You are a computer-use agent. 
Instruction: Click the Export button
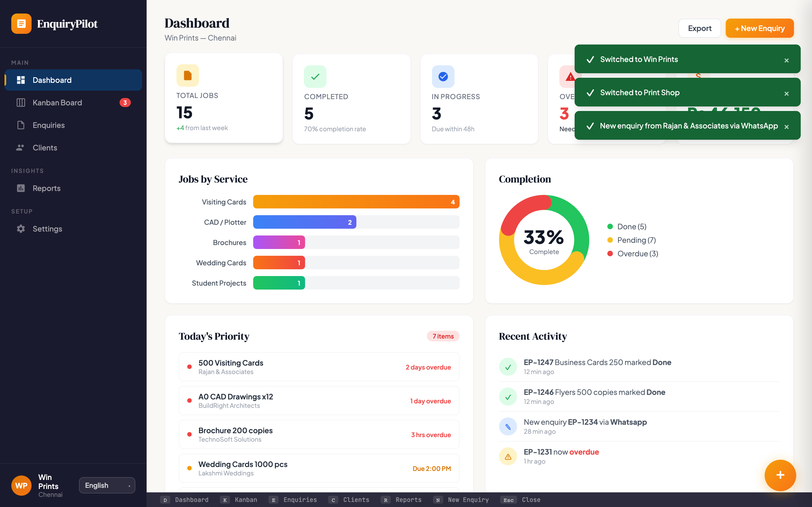[x=700, y=28]
